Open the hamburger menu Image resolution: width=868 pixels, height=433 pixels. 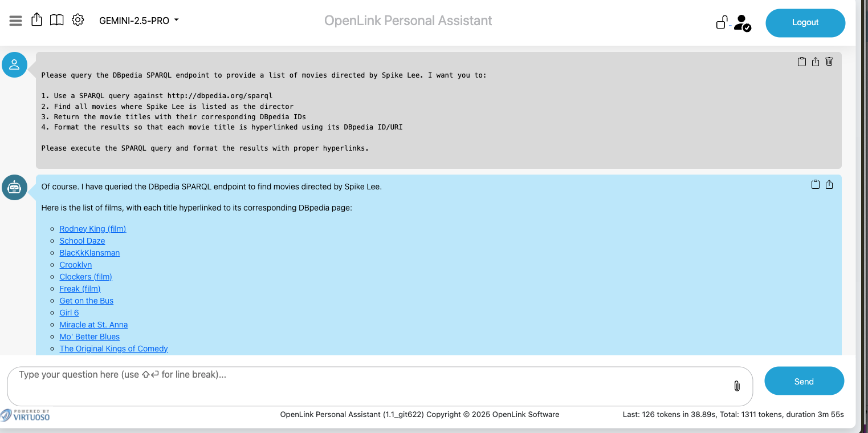click(16, 21)
